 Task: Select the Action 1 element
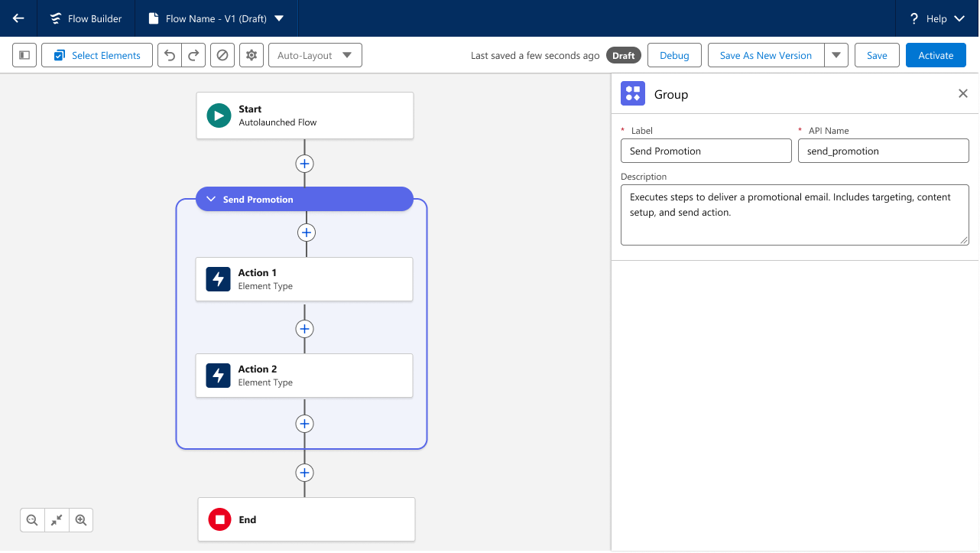point(304,279)
